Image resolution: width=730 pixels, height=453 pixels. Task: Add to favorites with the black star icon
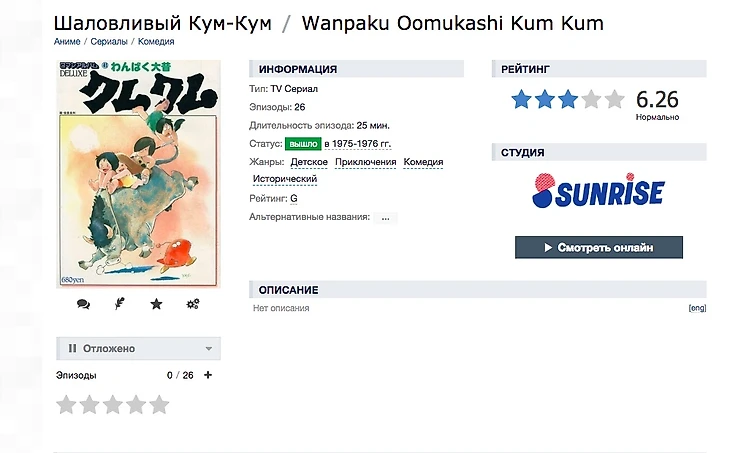(x=156, y=304)
